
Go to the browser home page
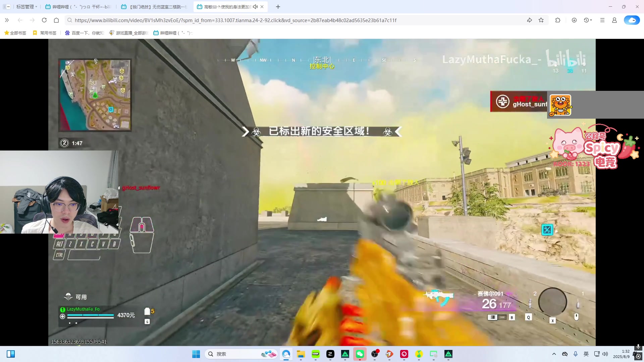tap(56, 20)
